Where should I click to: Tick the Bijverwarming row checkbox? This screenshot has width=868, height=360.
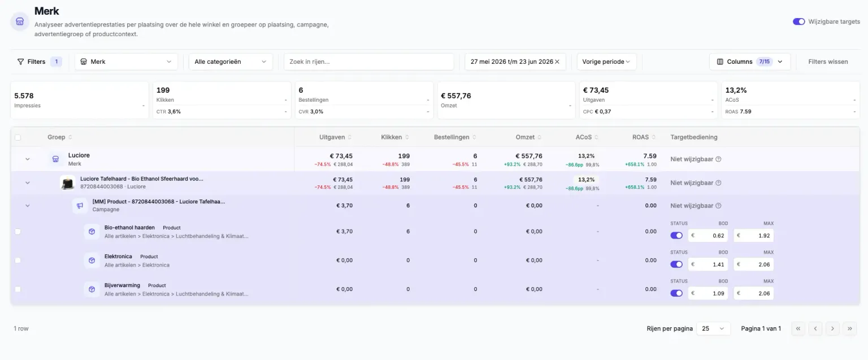click(x=18, y=289)
